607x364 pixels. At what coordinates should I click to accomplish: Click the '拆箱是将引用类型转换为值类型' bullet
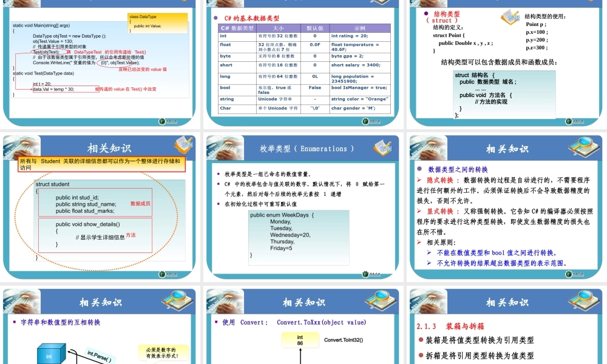[x=480, y=356]
